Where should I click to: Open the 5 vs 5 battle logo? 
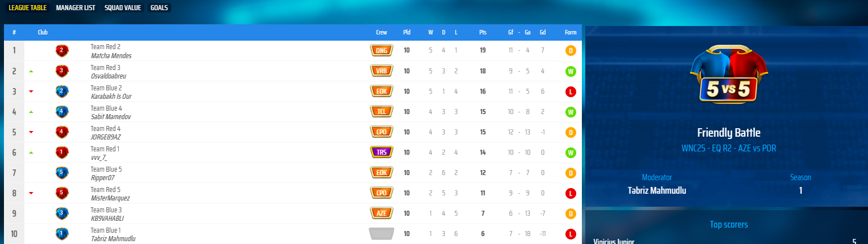click(x=728, y=76)
